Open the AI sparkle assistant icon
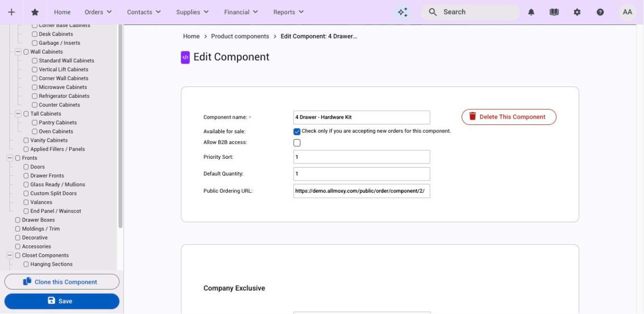This screenshot has width=644, height=314. click(x=403, y=12)
